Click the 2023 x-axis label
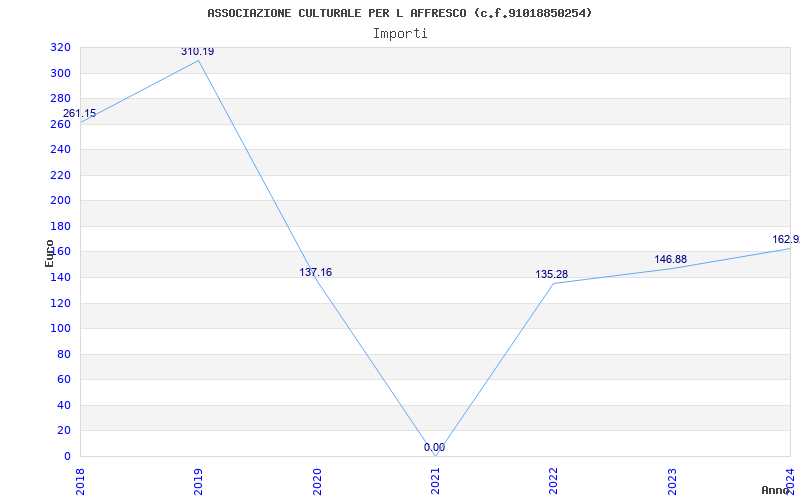The width and height of the screenshot is (800, 500). click(x=672, y=481)
